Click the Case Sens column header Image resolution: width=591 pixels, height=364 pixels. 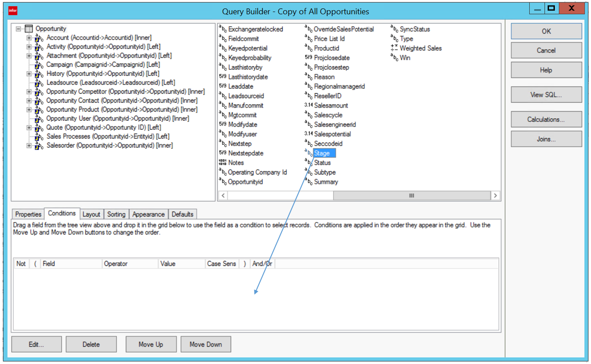tap(222, 264)
